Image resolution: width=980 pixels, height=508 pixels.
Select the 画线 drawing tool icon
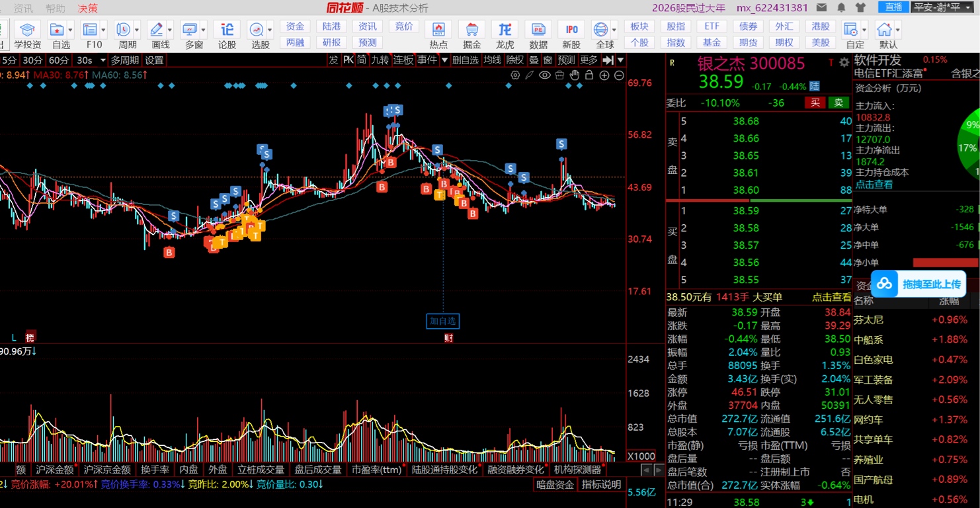[x=157, y=30]
